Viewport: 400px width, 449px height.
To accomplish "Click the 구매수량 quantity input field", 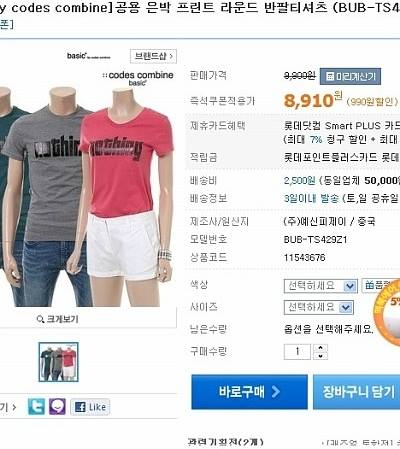I will [x=297, y=352].
